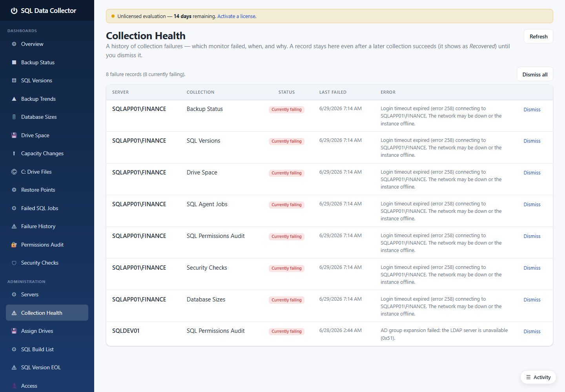Select Collection Health in the sidebar
This screenshot has height=392, width=565.
(x=47, y=313)
